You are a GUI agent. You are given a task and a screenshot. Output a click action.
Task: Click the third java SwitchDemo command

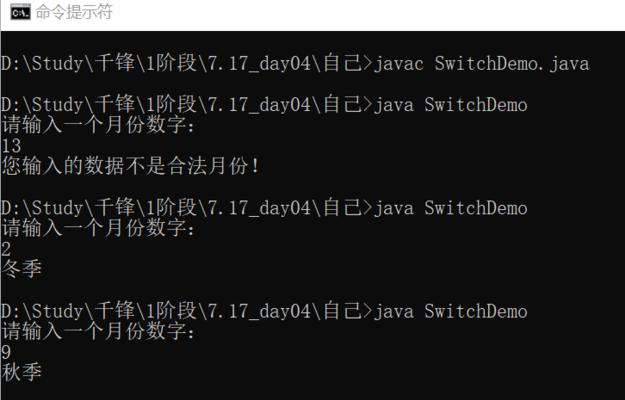[450, 312]
